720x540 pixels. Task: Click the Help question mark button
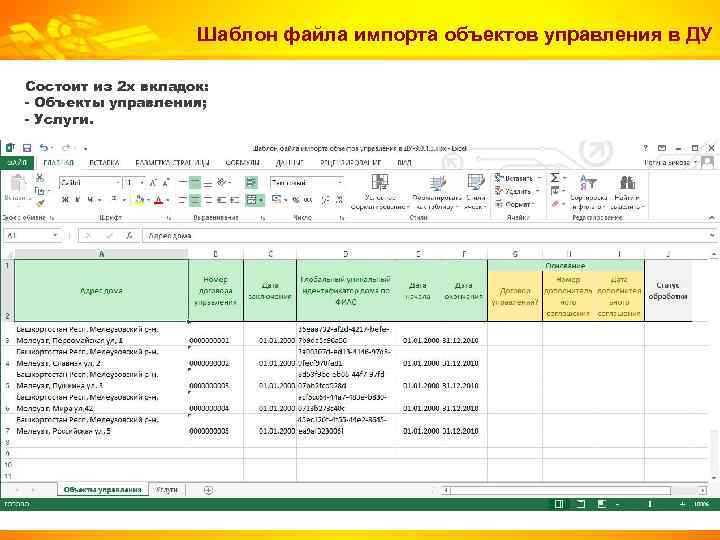click(x=645, y=148)
